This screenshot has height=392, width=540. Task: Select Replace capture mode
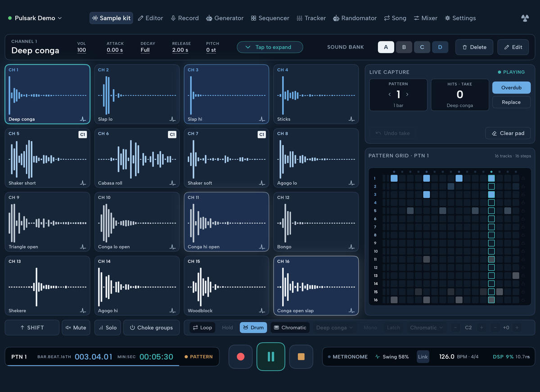[511, 102]
